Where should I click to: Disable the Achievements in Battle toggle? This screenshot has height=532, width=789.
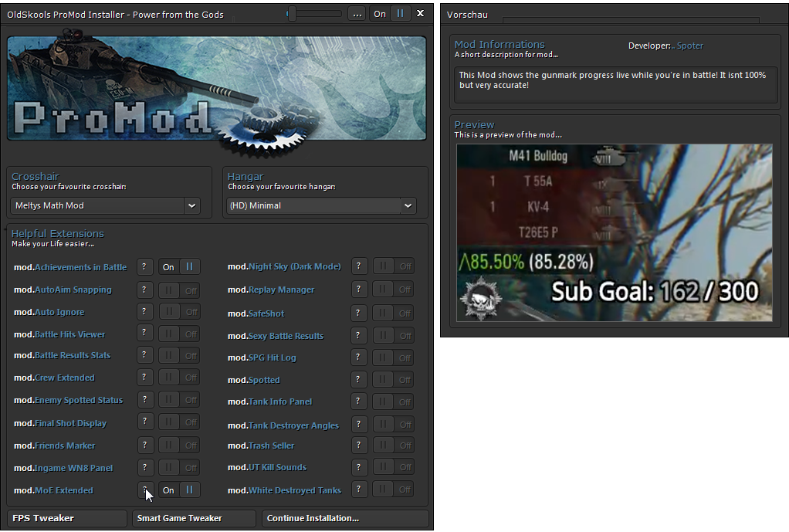tap(179, 267)
